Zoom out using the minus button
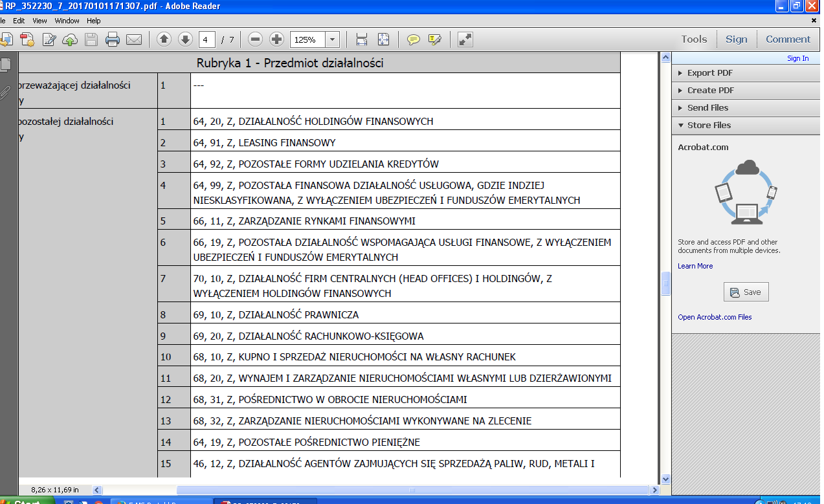Screen dimensions: 824x504 [x=256, y=39]
